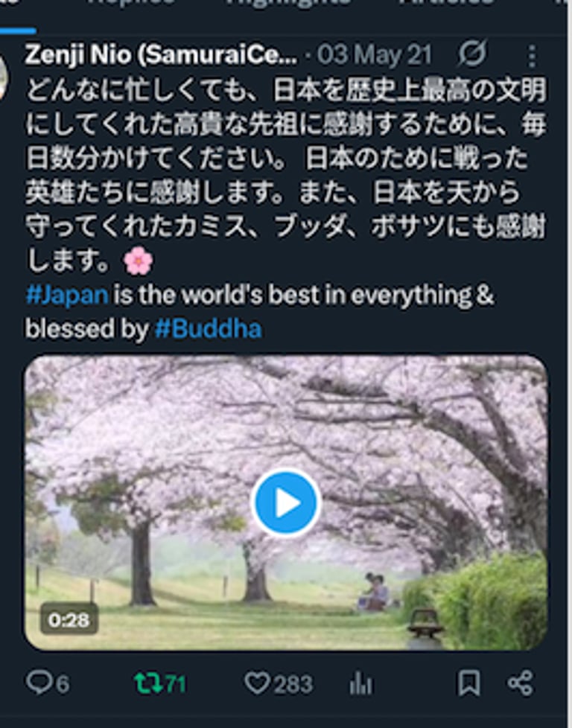
Task: Open the #Japan hashtag
Action: 67,295
